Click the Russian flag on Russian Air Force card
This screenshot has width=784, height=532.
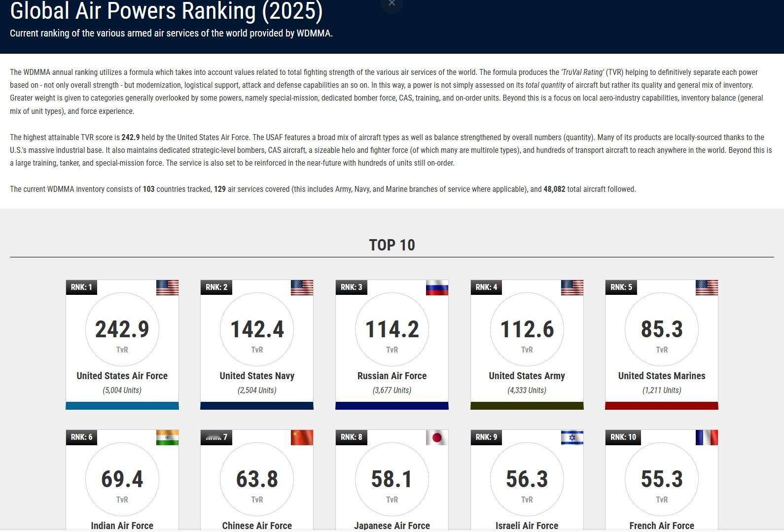[437, 287]
